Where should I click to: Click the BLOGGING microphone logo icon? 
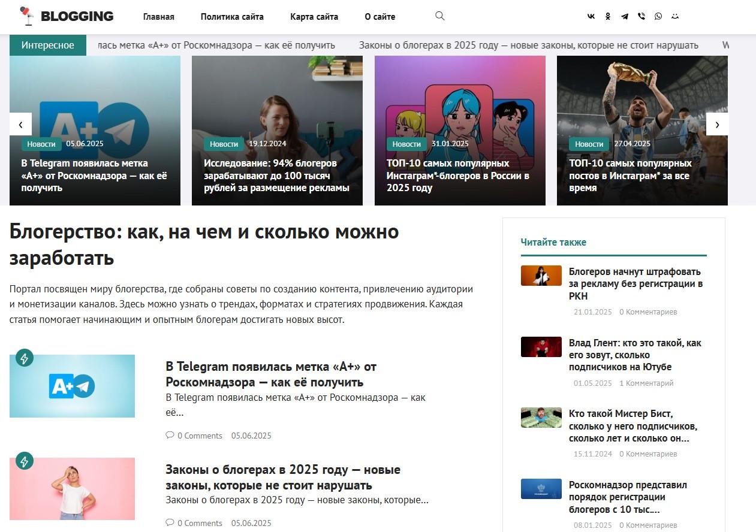point(27,16)
